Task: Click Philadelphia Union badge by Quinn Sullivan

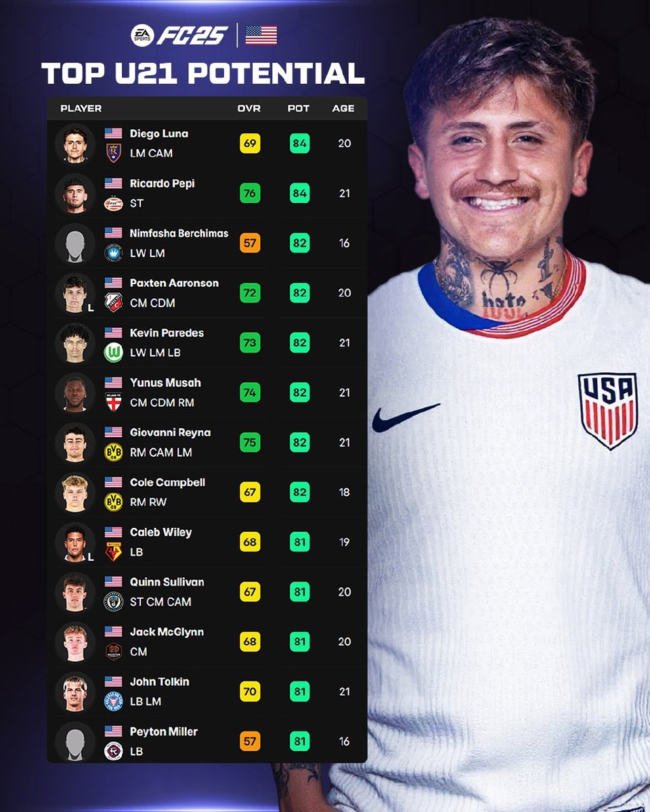Action: pyautogui.click(x=113, y=602)
